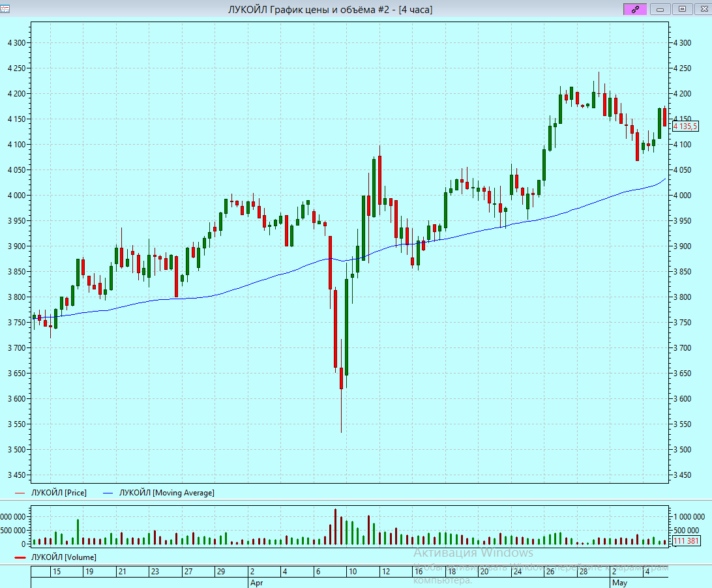
Task: Close the ЛУКОЙЛ chart window
Action: tap(703, 8)
